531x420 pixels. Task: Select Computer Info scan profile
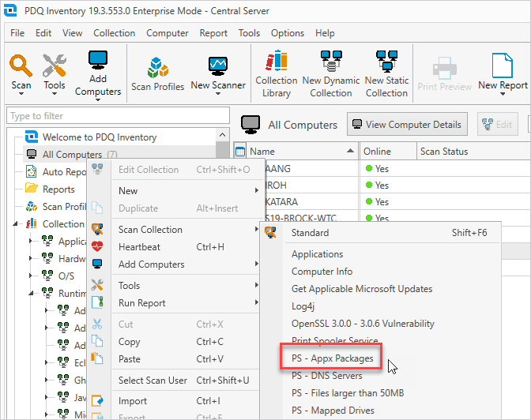322,272
